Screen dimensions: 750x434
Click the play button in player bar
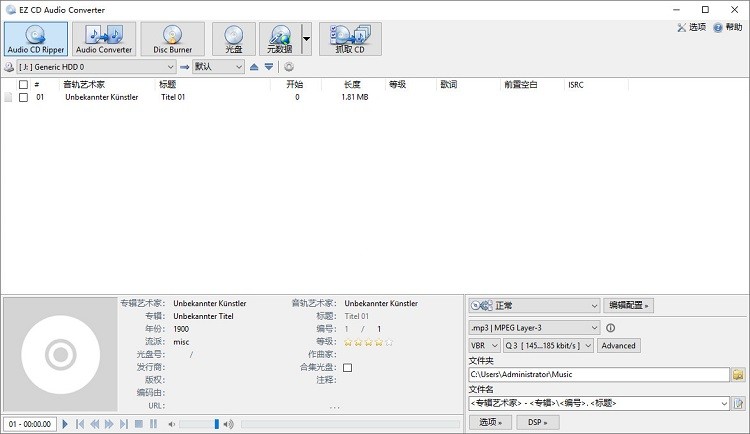point(66,424)
